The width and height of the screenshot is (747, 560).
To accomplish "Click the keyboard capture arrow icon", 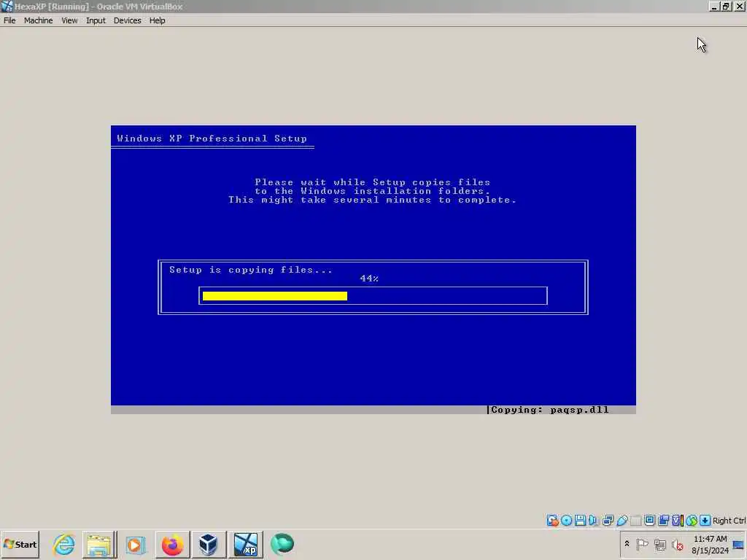I will tap(705, 521).
